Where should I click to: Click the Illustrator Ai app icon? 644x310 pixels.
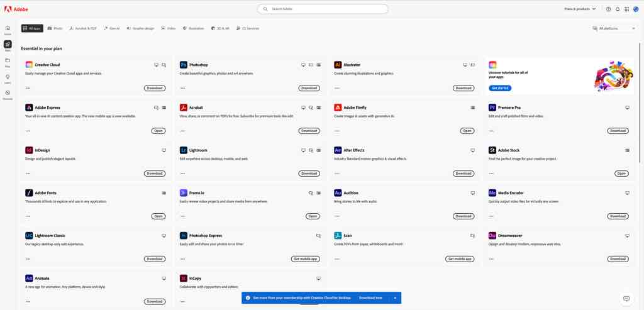pos(338,65)
